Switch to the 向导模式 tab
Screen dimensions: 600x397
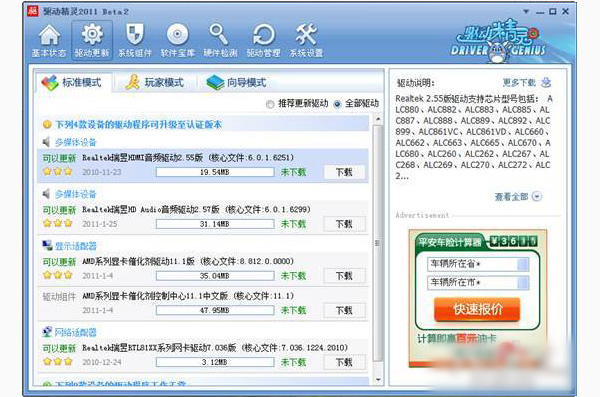coord(236,83)
